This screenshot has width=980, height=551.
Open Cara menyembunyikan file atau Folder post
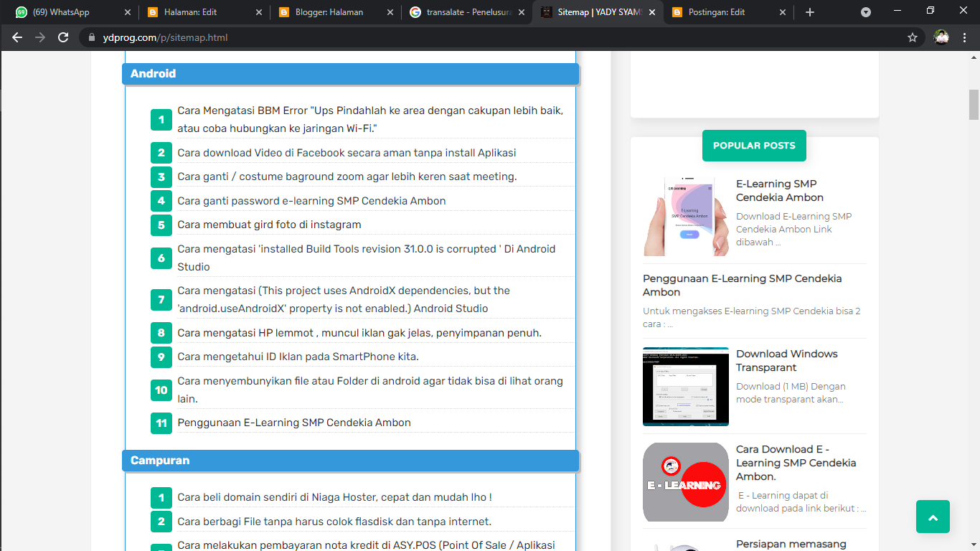[x=370, y=390]
